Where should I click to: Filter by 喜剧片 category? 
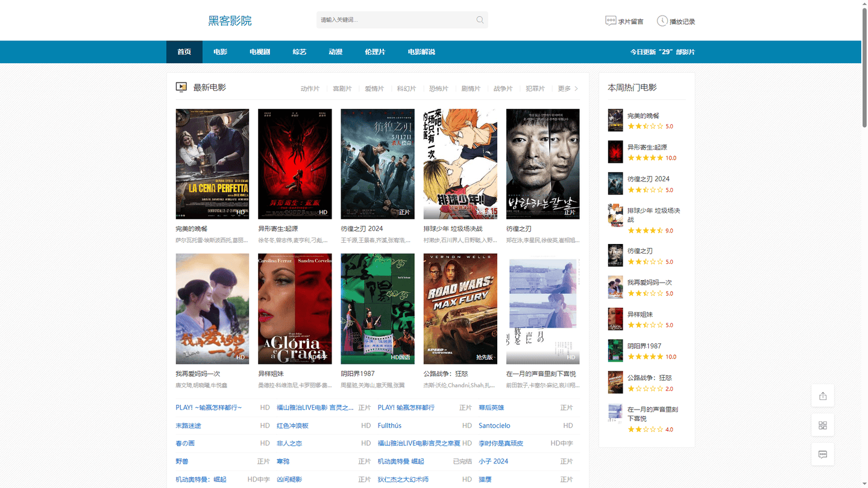342,89
